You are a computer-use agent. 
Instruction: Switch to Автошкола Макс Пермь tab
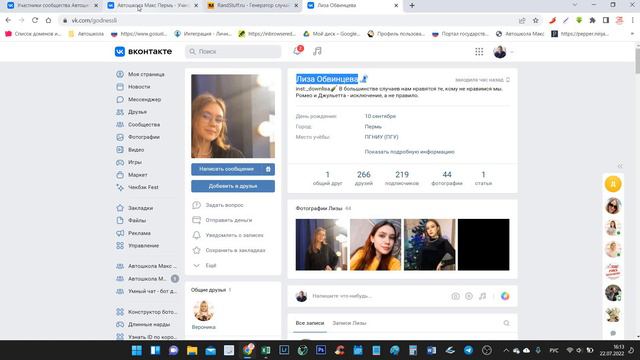coord(153,6)
